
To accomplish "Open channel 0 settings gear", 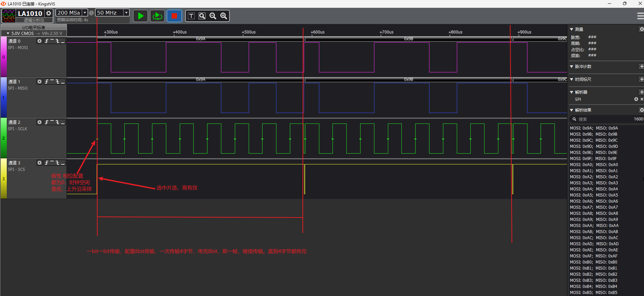I will pos(40,41).
